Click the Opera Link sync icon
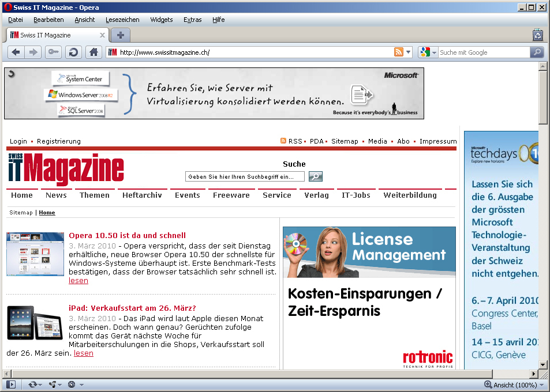The height and width of the screenshot is (392, 550). click(x=33, y=385)
